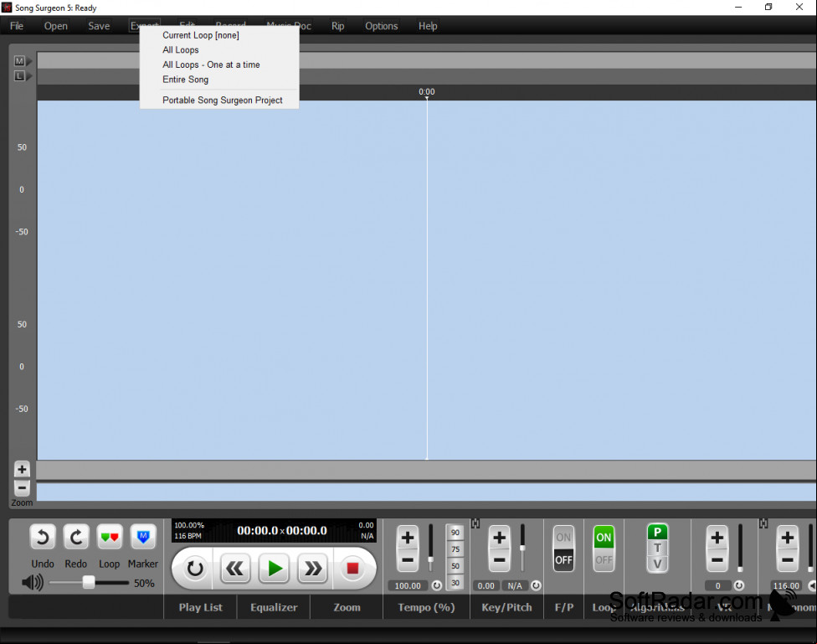Click the Loop ON switch half
817x644 pixels.
click(x=604, y=537)
